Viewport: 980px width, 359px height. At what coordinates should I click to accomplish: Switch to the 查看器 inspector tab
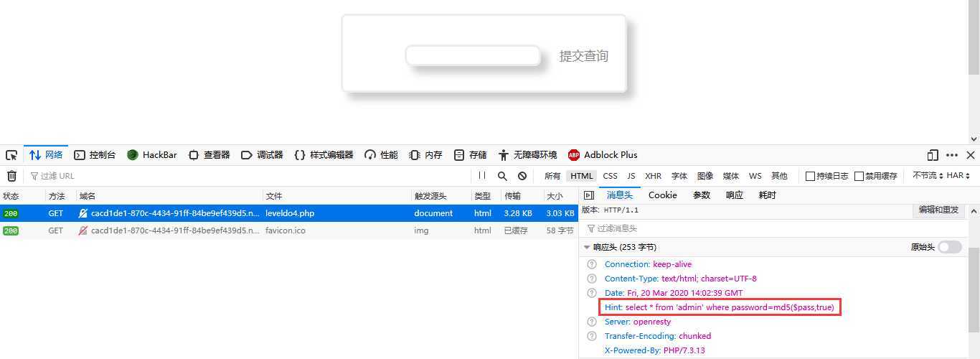pos(209,155)
